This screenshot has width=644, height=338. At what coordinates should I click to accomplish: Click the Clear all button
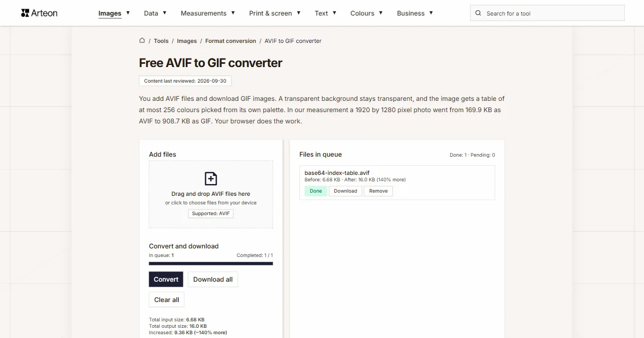tap(166, 299)
